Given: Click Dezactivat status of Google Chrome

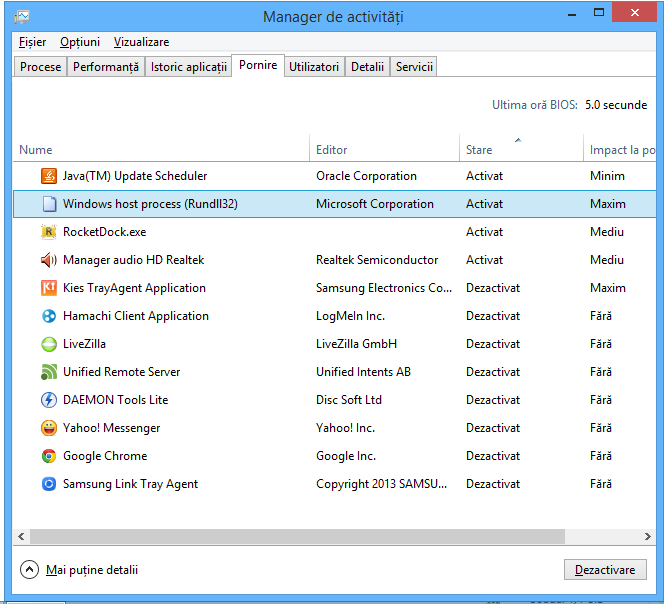Looking at the screenshot, I should point(493,456).
